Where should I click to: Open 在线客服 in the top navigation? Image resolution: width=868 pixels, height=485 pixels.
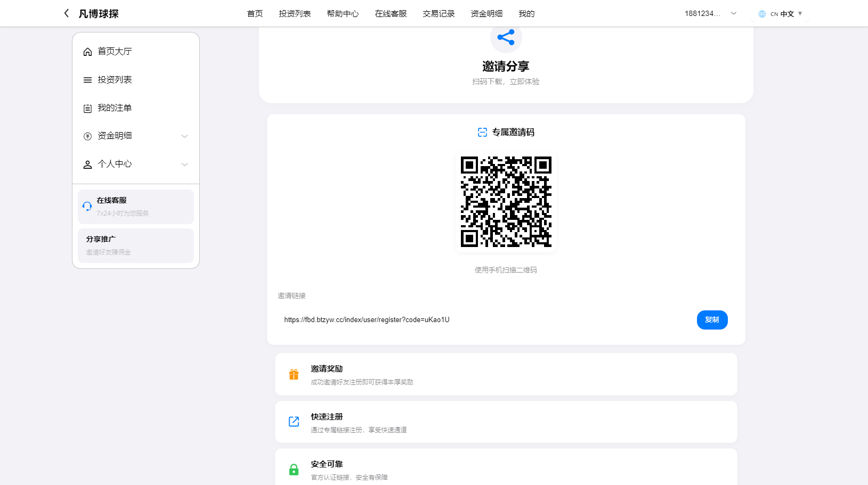pos(391,14)
